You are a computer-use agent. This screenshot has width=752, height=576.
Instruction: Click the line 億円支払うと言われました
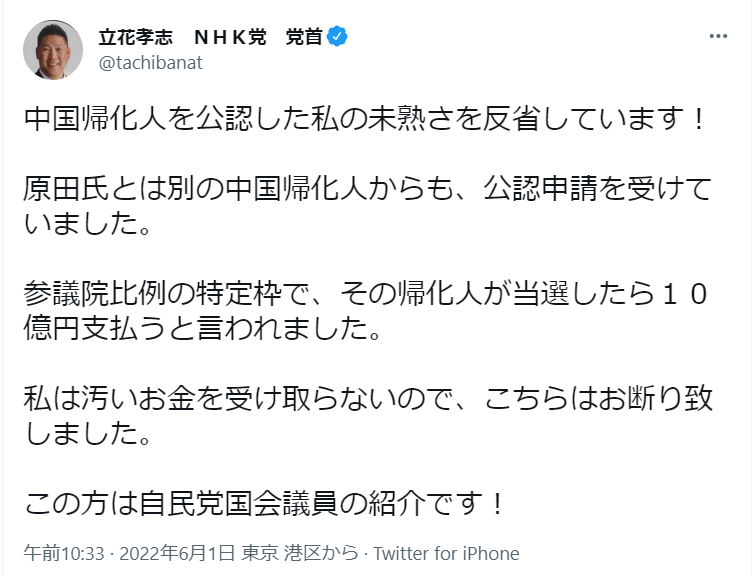point(202,329)
